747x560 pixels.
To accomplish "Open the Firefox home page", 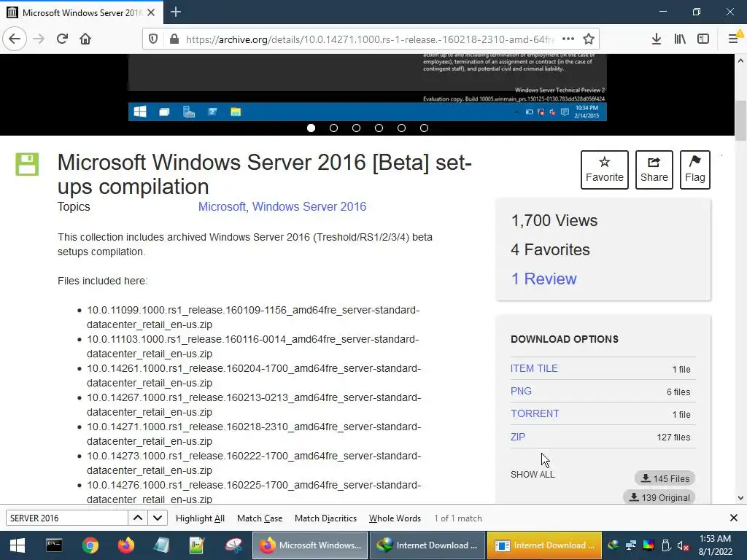I will (85, 39).
